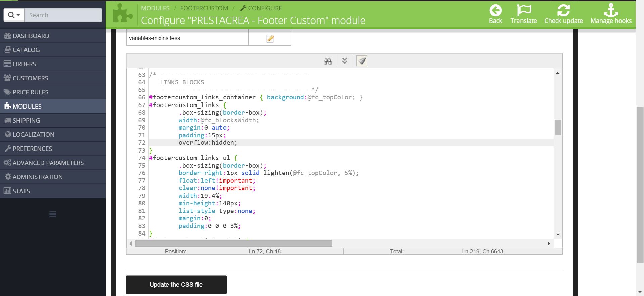Click the Localization globe icon
This screenshot has height=296, width=644.
[8, 134]
